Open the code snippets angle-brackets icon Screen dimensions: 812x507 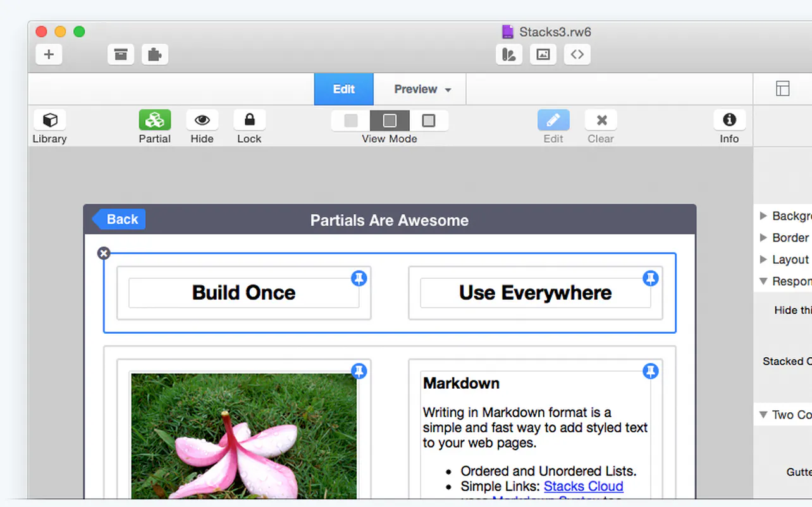577,54
